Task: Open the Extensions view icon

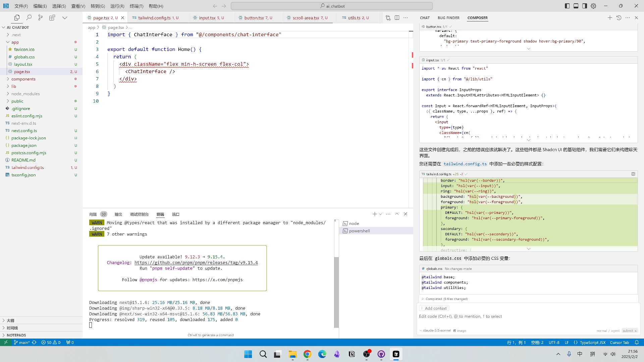Action: coord(52,18)
